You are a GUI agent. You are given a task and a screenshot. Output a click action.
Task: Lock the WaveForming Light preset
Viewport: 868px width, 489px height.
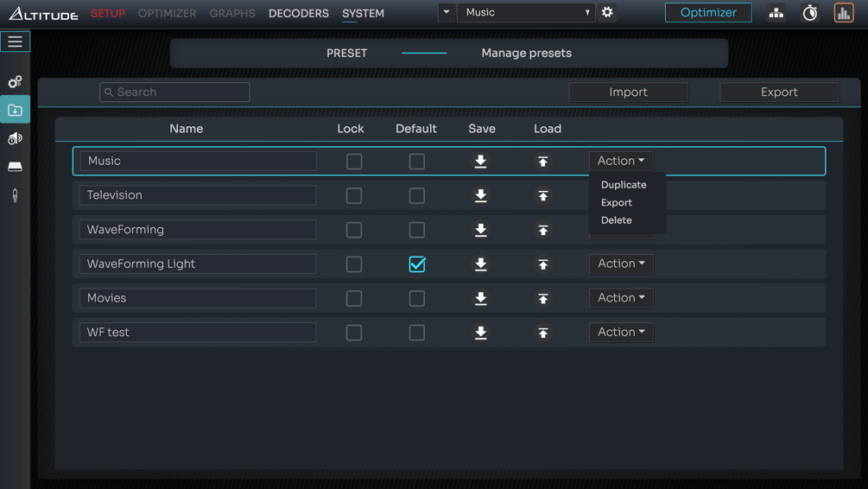click(354, 264)
